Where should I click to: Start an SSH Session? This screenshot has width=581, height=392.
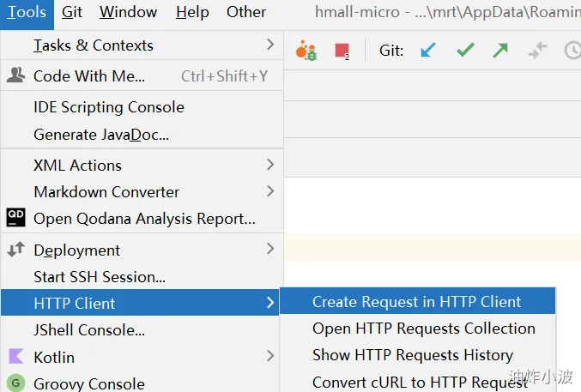coord(142,277)
